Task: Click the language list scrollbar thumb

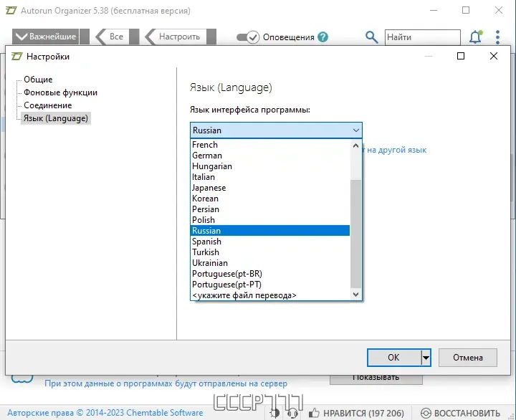Action: [355, 234]
